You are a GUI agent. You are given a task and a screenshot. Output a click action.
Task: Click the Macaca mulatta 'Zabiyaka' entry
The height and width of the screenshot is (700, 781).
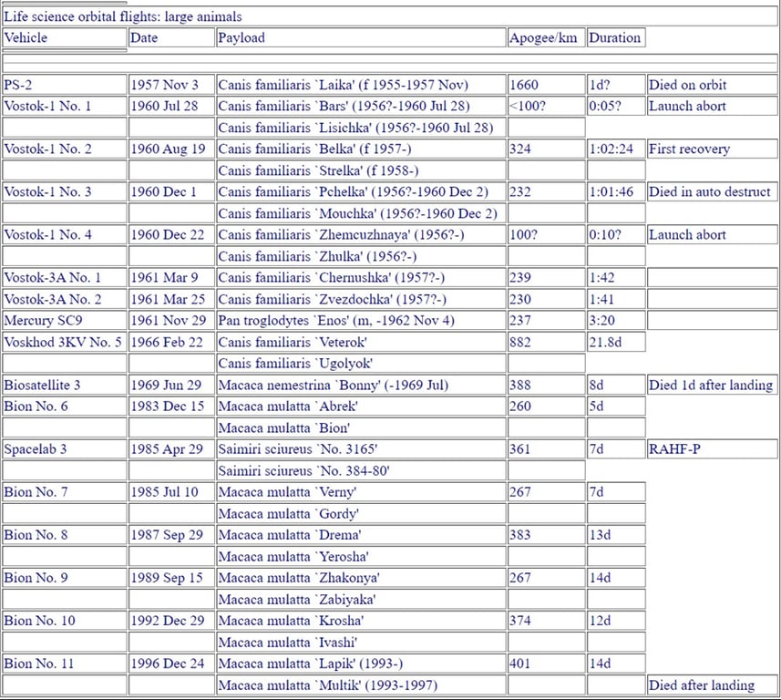click(x=361, y=599)
